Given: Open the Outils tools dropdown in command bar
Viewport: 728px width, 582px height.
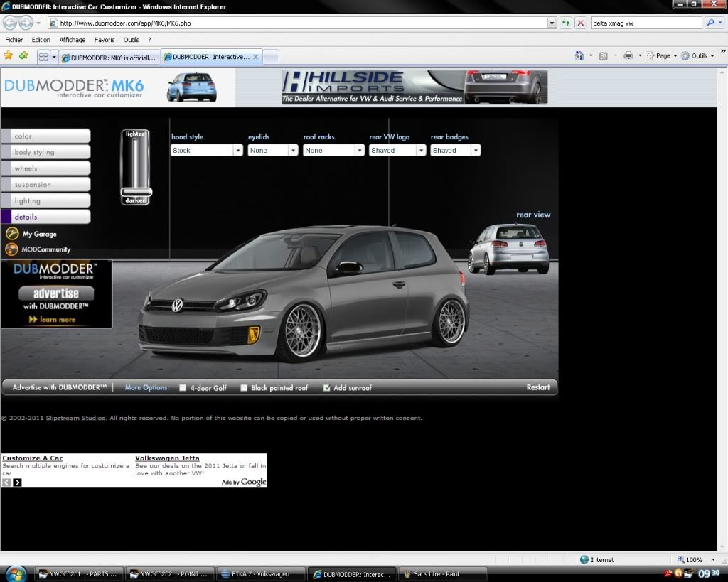Looking at the screenshot, I should point(697,55).
